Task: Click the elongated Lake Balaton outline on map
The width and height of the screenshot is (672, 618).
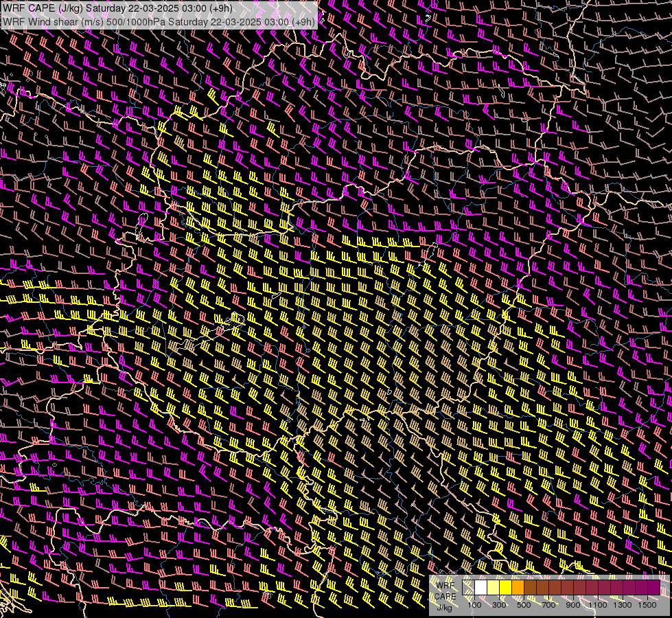Action: pyautogui.click(x=210, y=332)
